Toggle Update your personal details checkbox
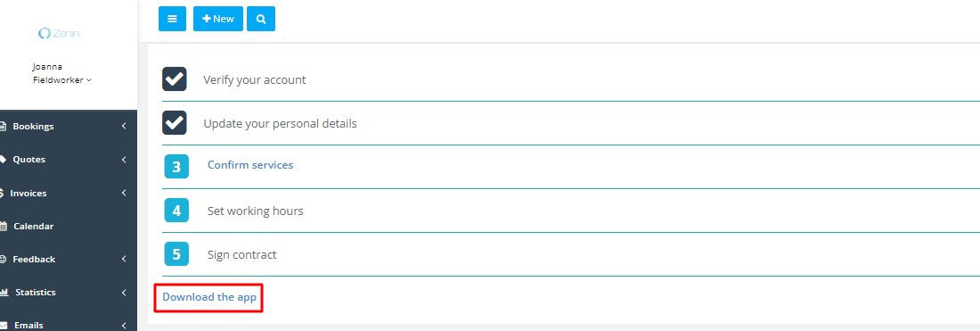This screenshot has width=980, height=331. (175, 122)
